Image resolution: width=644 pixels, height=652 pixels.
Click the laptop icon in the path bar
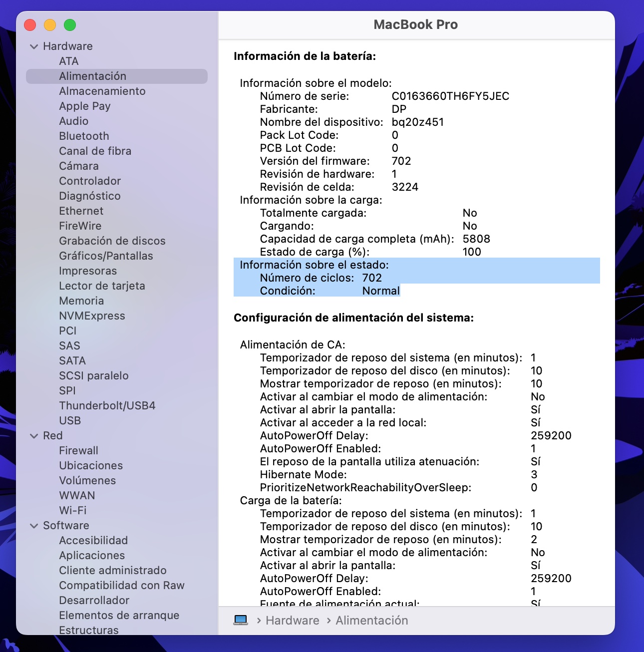[x=241, y=620]
